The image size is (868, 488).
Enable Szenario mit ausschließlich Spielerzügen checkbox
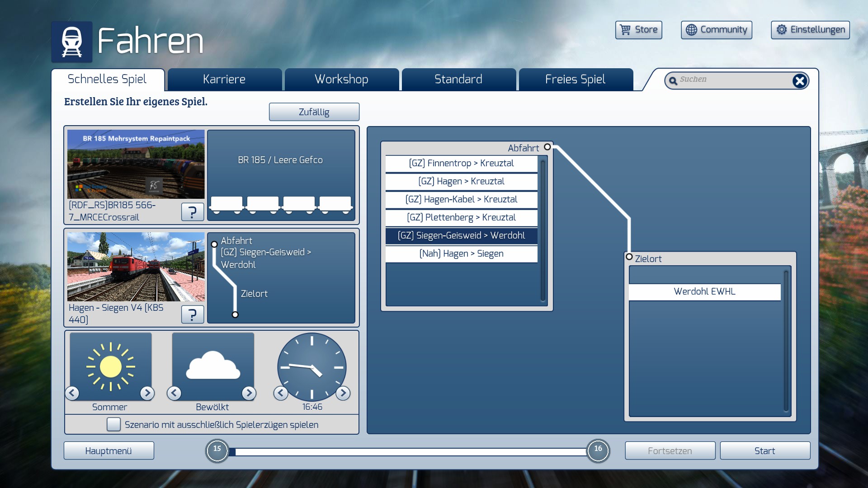[113, 424]
